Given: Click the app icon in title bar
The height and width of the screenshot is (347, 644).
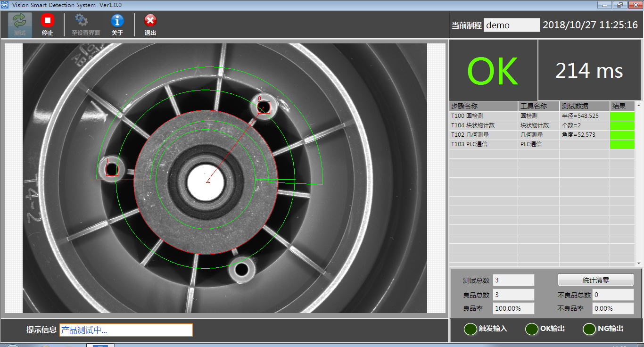Looking at the screenshot, I should point(5,5).
